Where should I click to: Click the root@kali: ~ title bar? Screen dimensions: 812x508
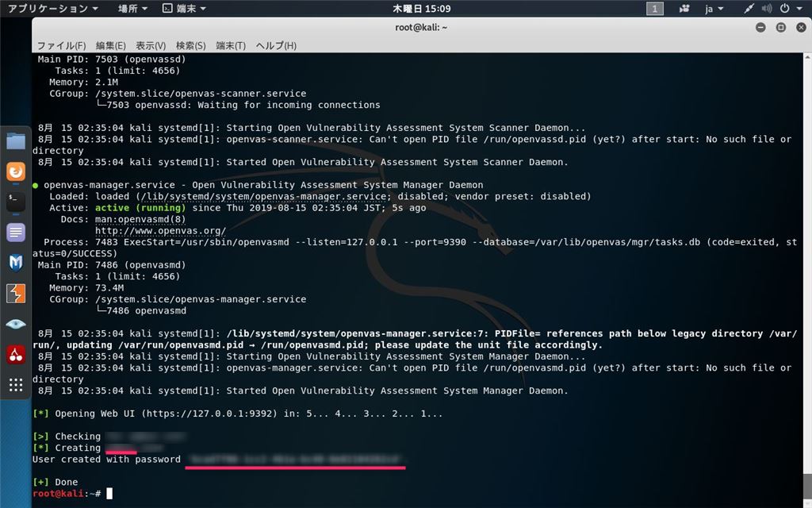(x=421, y=28)
